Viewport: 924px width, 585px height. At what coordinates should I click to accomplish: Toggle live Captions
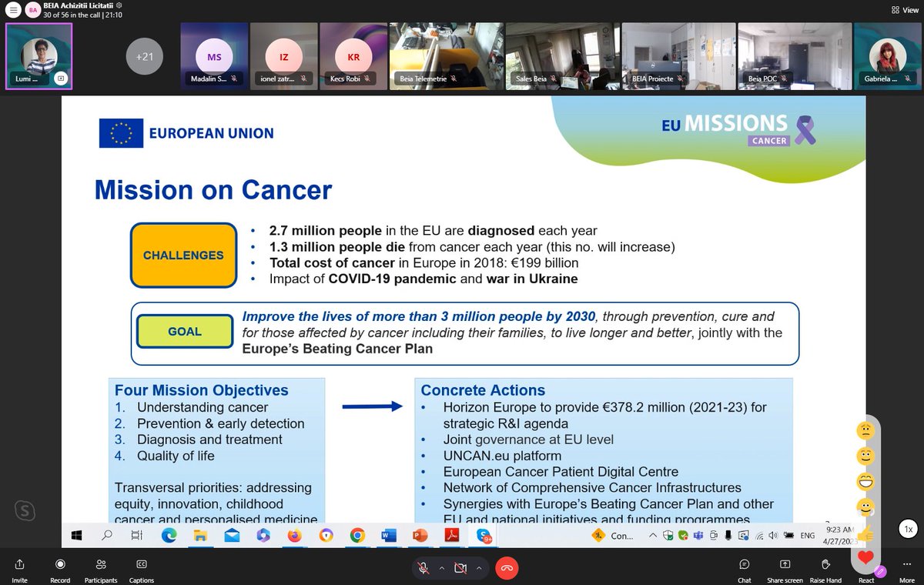[142, 570]
